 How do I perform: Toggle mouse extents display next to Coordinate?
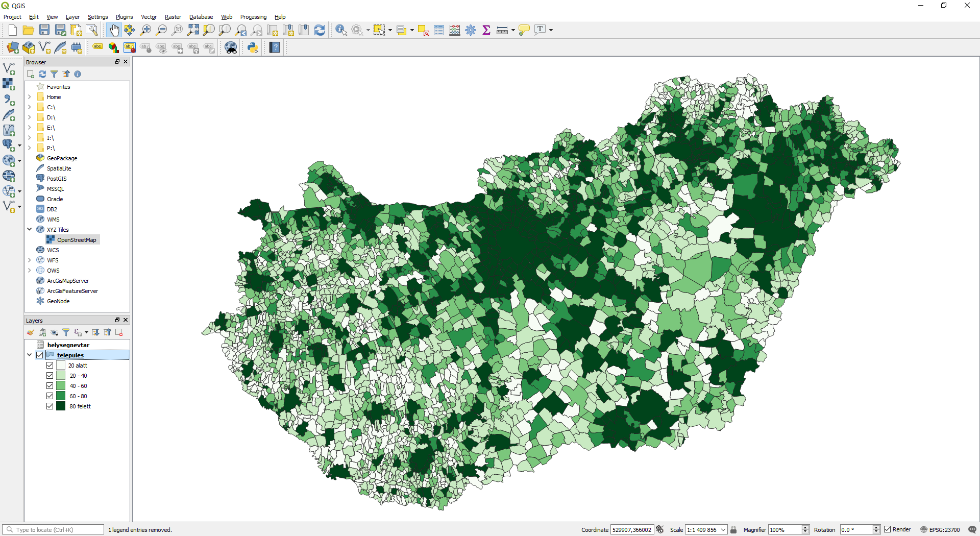point(660,530)
